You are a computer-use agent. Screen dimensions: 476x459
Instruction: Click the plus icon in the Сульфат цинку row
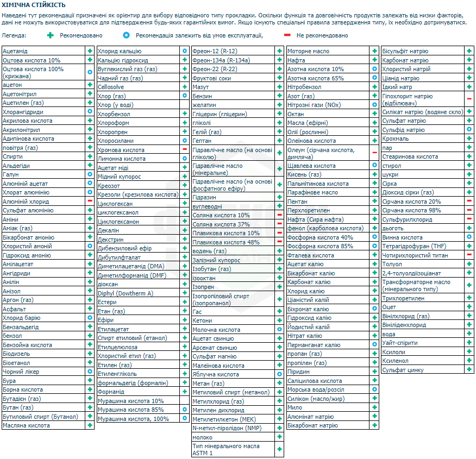(469, 369)
